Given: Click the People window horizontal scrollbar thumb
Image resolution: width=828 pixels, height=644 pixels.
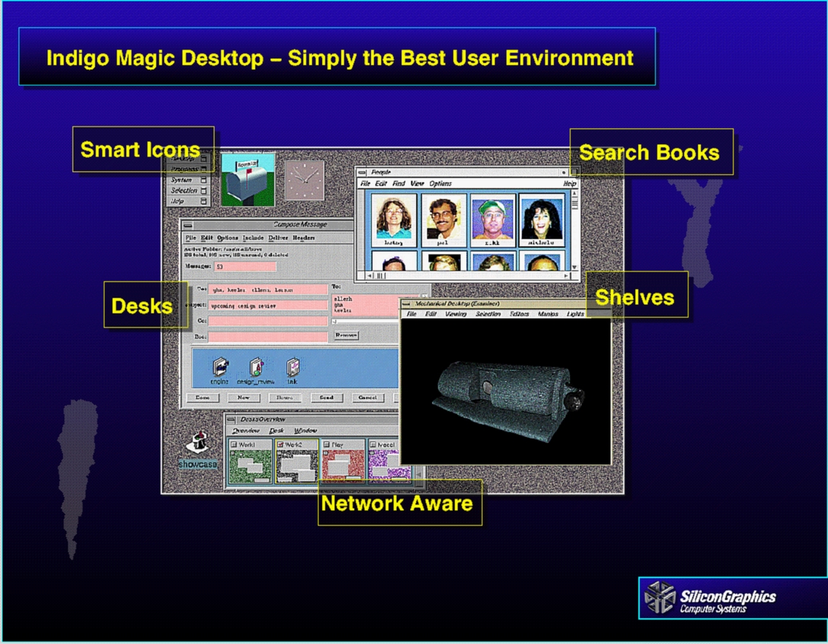Looking at the screenshot, I should [380, 277].
